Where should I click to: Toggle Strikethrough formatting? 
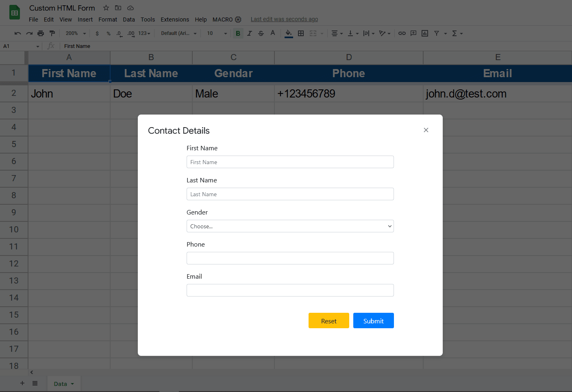pos(261,33)
